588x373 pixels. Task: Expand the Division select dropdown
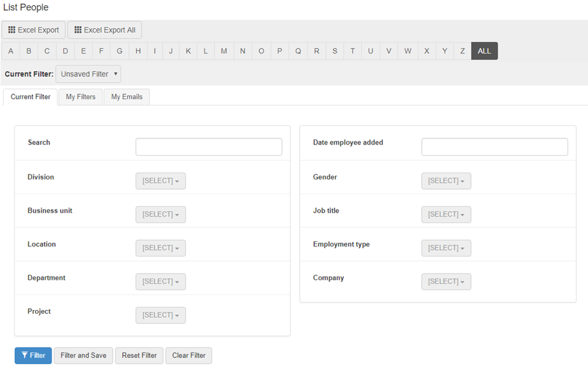pyautogui.click(x=160, y=181)
